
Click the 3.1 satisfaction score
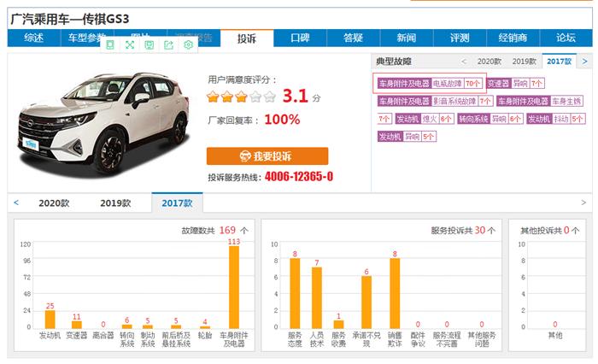[295, 96]
